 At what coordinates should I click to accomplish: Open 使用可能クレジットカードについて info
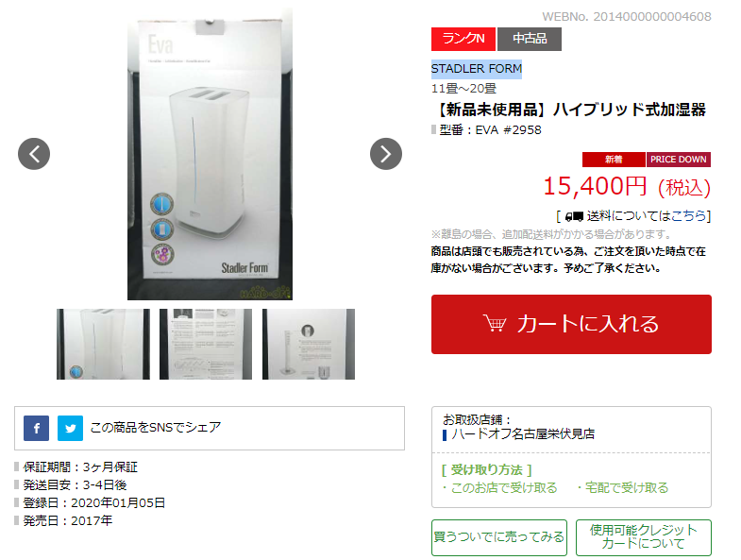pos(643,537)
